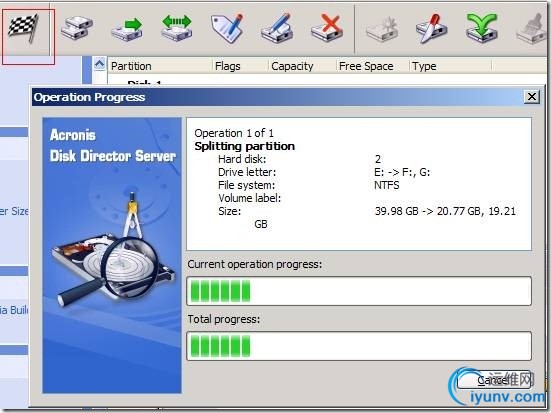The height and width of the screenshot is (413, 551).
Task: Click the 'Operation 1 of 1' text
Action: click(x=234, y=133)
